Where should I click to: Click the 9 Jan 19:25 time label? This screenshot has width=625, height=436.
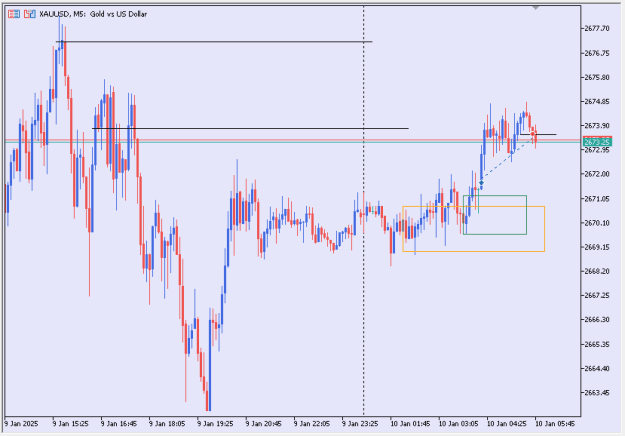215,424
